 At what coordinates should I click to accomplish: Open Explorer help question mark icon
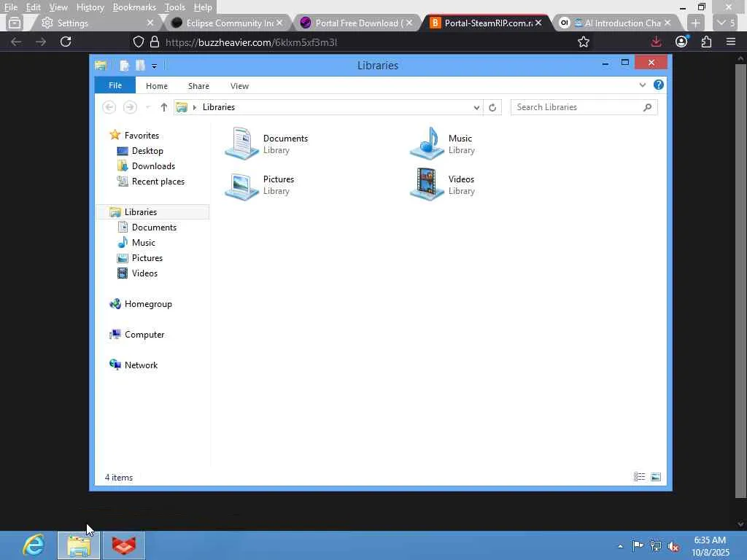tap(659, 85)
